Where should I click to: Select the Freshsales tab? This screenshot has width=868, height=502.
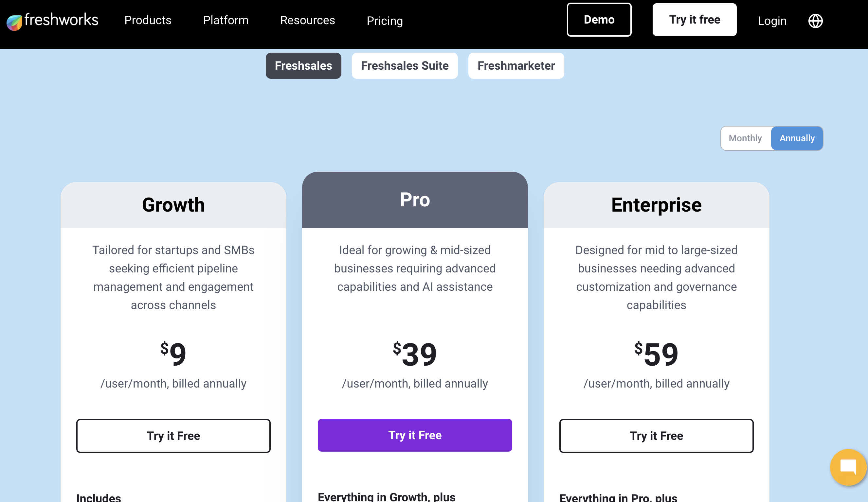click(303, 66)
